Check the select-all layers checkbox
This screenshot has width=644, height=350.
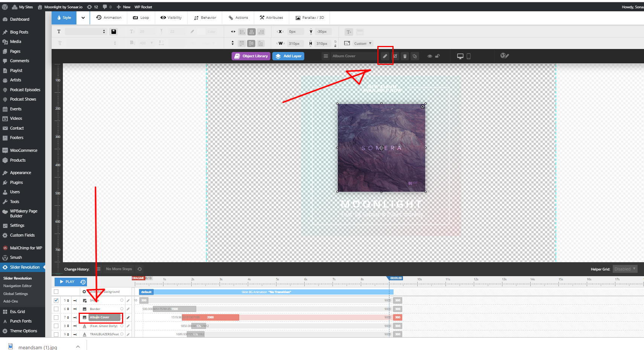point(56,292)
